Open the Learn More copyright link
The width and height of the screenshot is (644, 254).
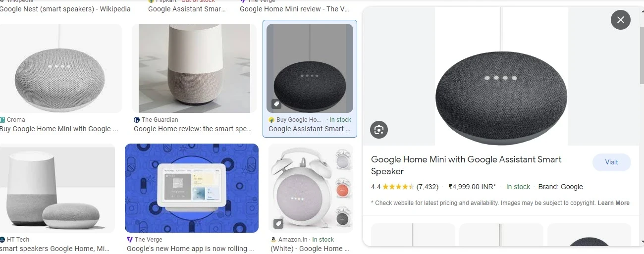click(613, 203)
